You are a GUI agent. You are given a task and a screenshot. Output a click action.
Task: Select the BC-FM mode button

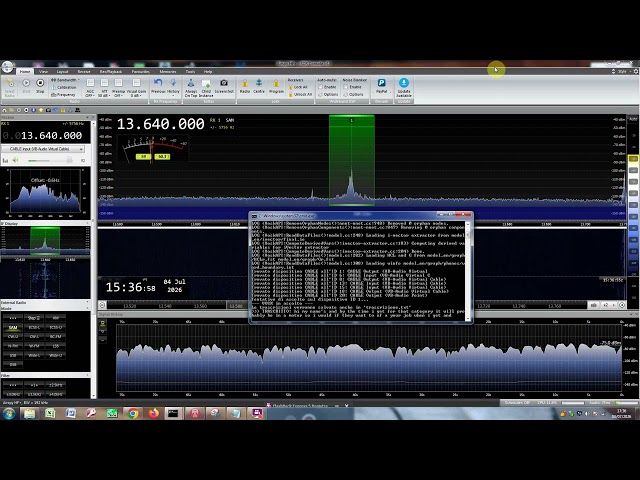(56, 337)
